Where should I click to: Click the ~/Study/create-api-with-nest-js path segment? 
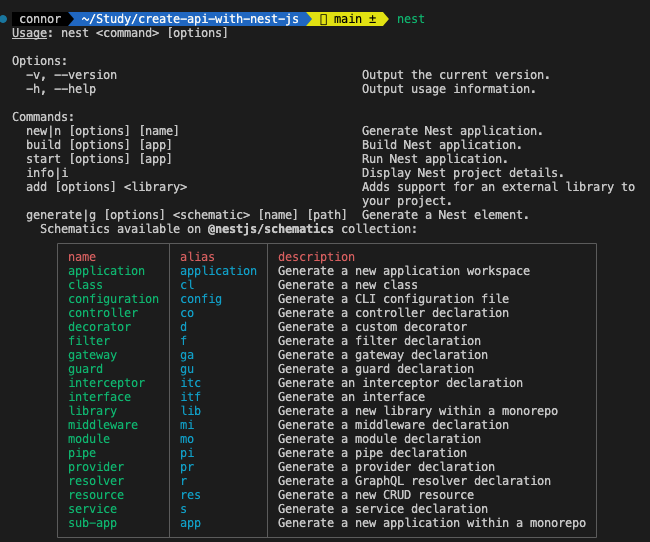(190, 19)
